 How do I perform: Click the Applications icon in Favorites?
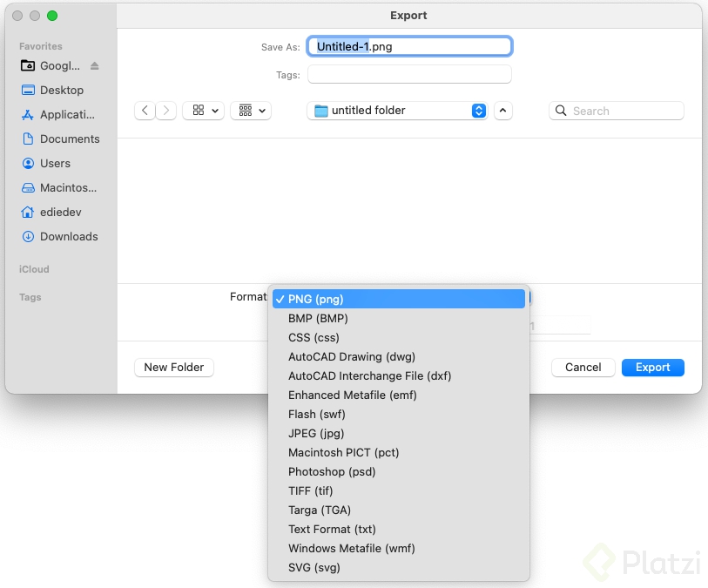pos(28,115)
